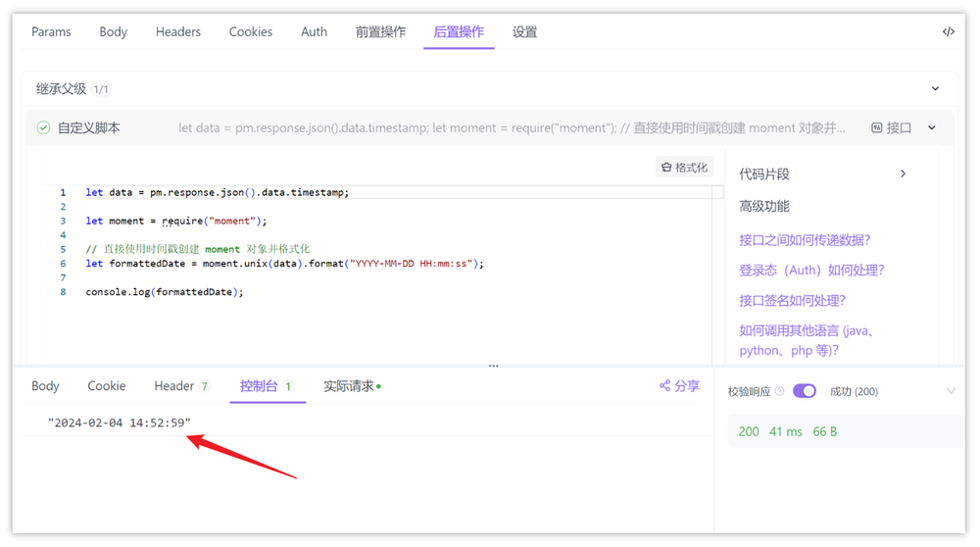Open the code view icon at top right

pyautogui.click(x=948, y=32)
